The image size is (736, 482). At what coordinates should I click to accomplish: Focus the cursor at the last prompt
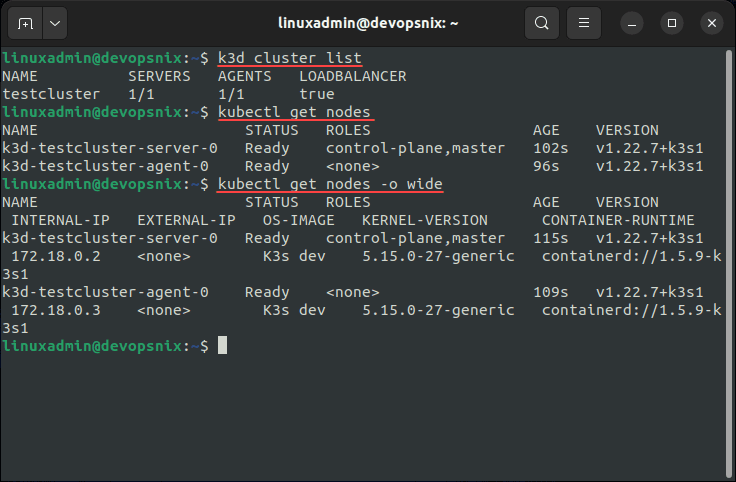coord(223,345)
